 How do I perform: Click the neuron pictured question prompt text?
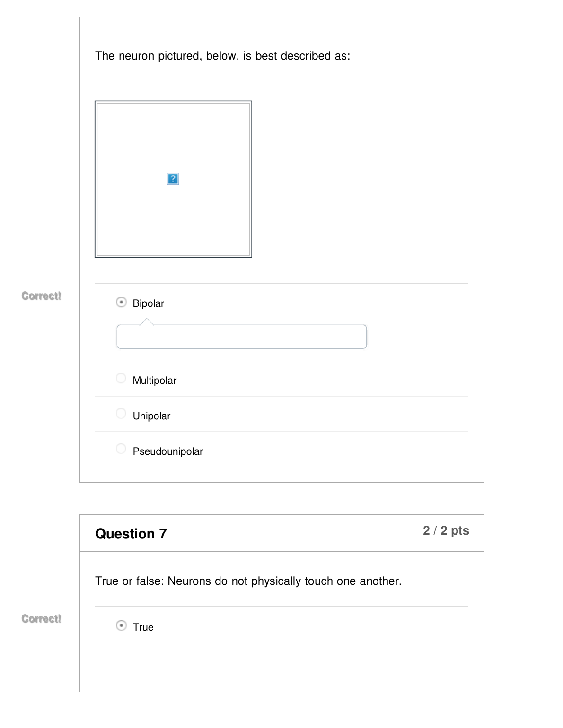[222, 56]
